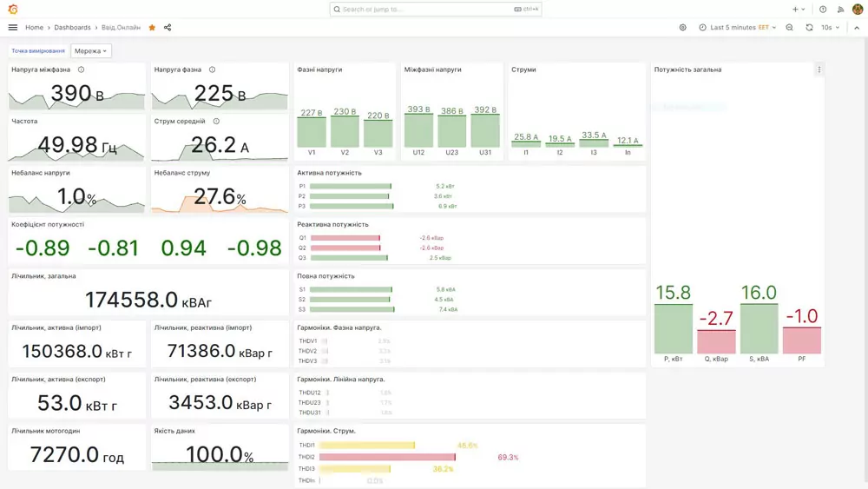Image resolution: width=868 pixels, height=489 pixels.
Task: Click the Grafana logo
Action: [13, 9]
